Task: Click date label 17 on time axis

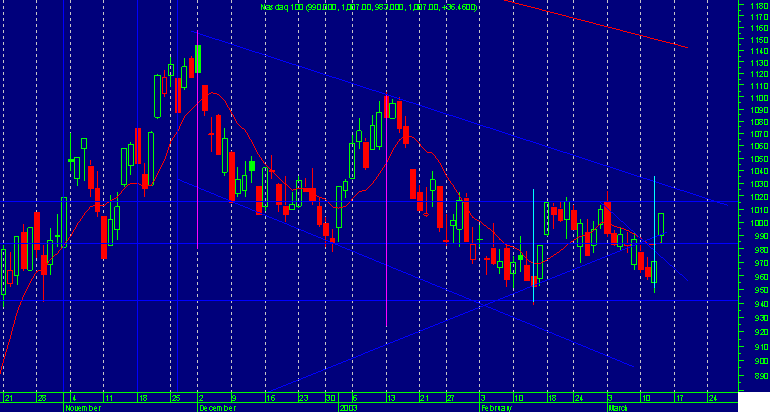Action: click(x=680, y=397)
